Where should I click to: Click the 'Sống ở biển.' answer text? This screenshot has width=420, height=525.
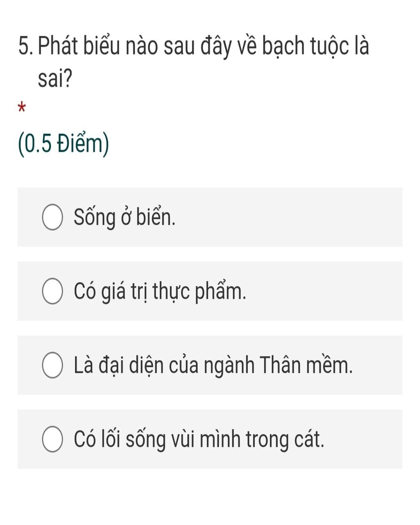pos(125,217)
